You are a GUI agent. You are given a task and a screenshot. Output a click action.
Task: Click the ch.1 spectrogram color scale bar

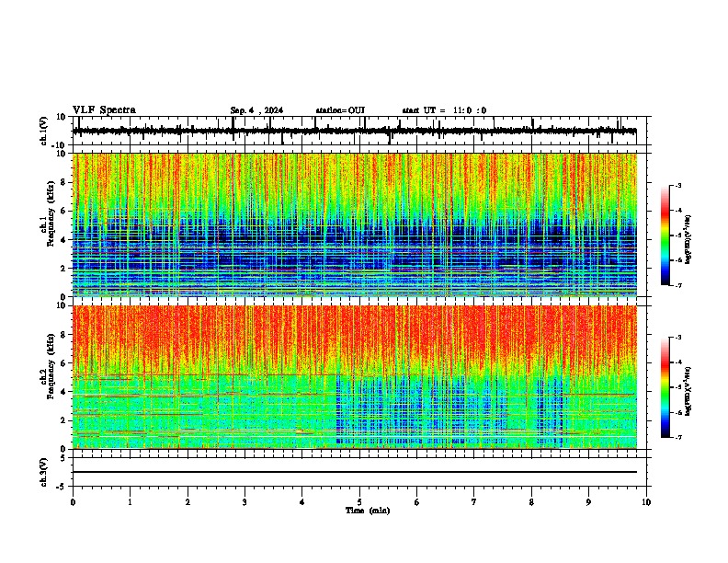[665, 235]
